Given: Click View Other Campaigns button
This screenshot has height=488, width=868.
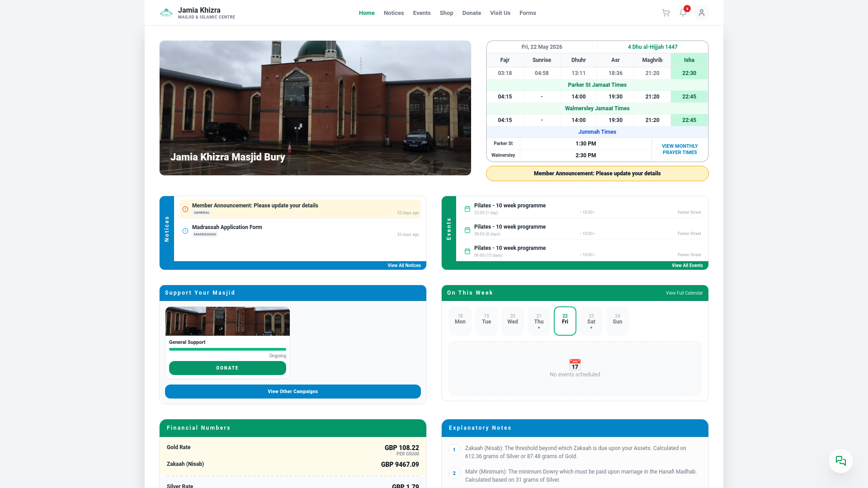Looking at the screenshot, I should pos(293,392).
